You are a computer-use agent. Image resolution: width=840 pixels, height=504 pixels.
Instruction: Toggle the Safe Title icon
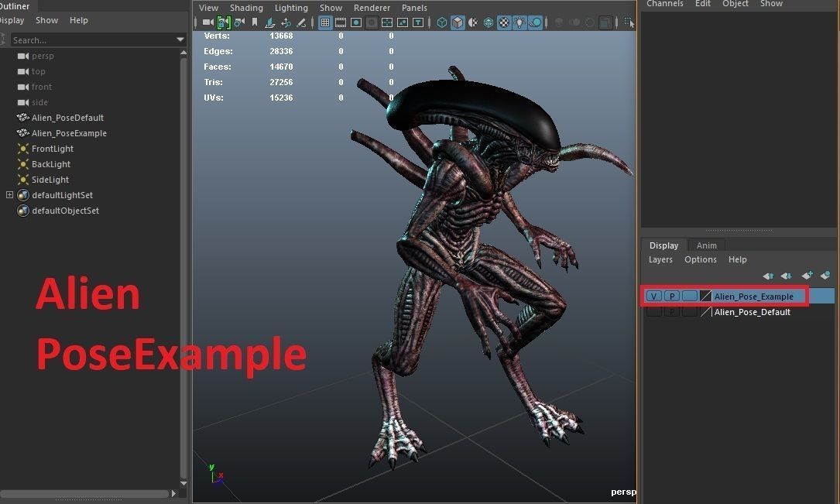418,22
